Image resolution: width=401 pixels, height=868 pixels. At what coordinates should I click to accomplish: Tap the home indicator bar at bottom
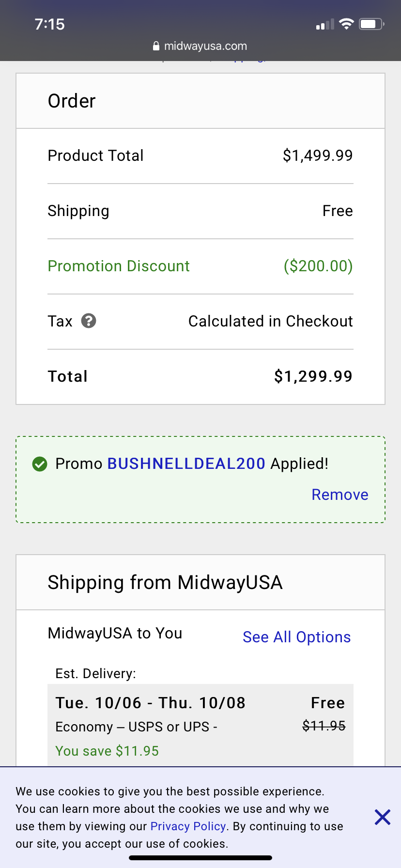pyautogui.click(x=200, y=858)
